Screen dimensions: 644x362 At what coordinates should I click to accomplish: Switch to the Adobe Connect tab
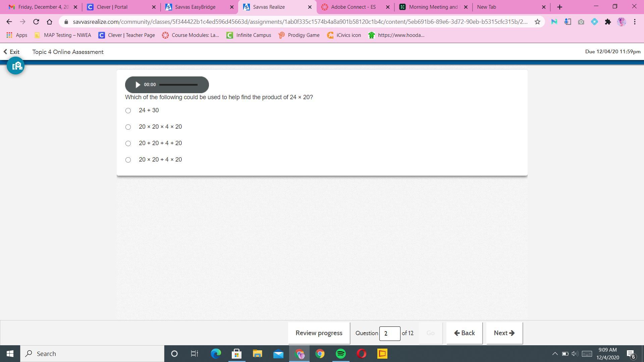tap(353, 7)
